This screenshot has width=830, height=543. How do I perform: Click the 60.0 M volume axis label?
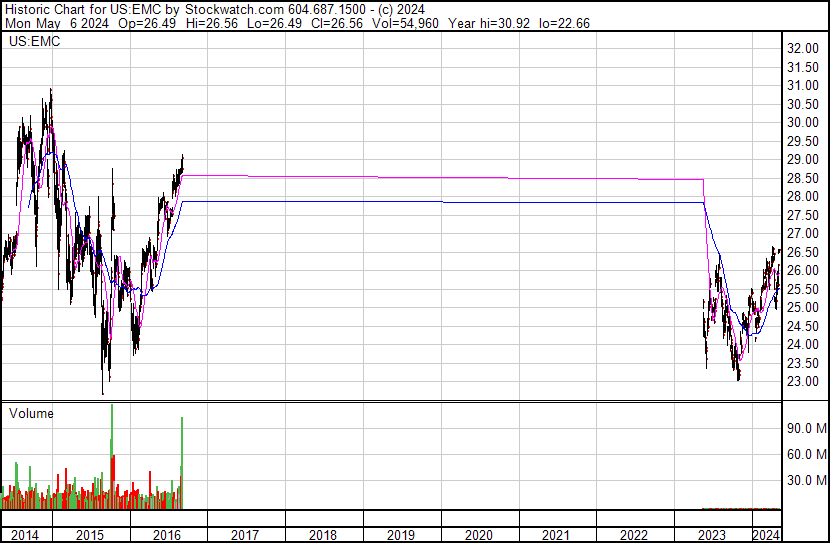tap(807, 454)
